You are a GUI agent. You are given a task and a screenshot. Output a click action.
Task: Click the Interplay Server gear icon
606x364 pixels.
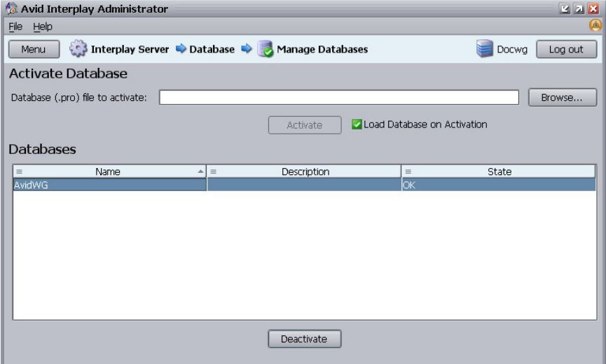(x=78, y=48)
